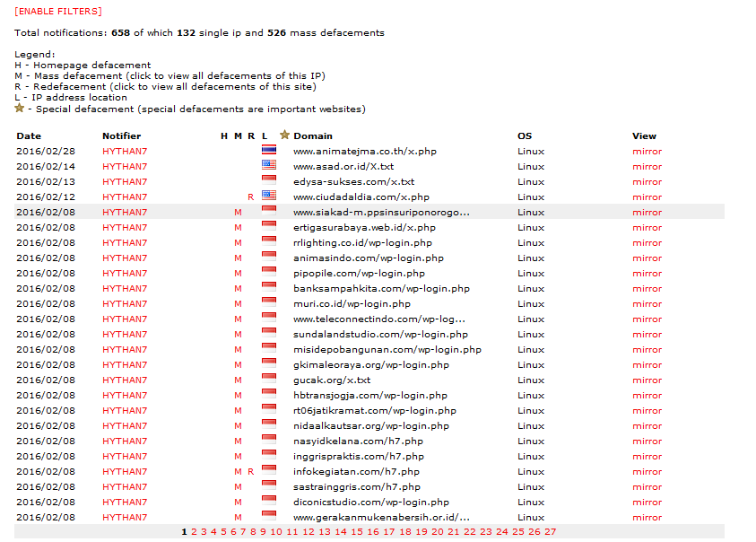Image resolution: width=756 pixels, height=542 pixels.
Task: Click HYTHAN7 notifier in 2016/02/13 row
Action: (x=125, y=182)
